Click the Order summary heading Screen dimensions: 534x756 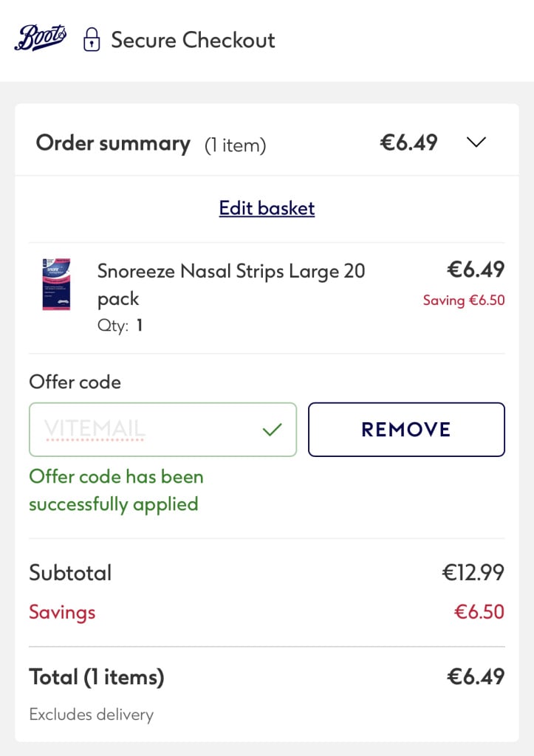point(113,143)
